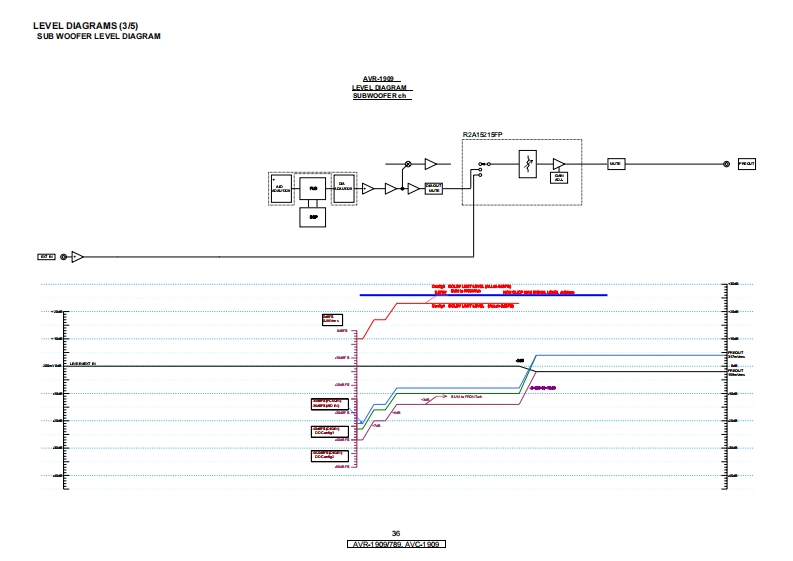Click the PRE OUT label box
The height and width of the screenshot is (561, 793).
[x=747, y=163]
